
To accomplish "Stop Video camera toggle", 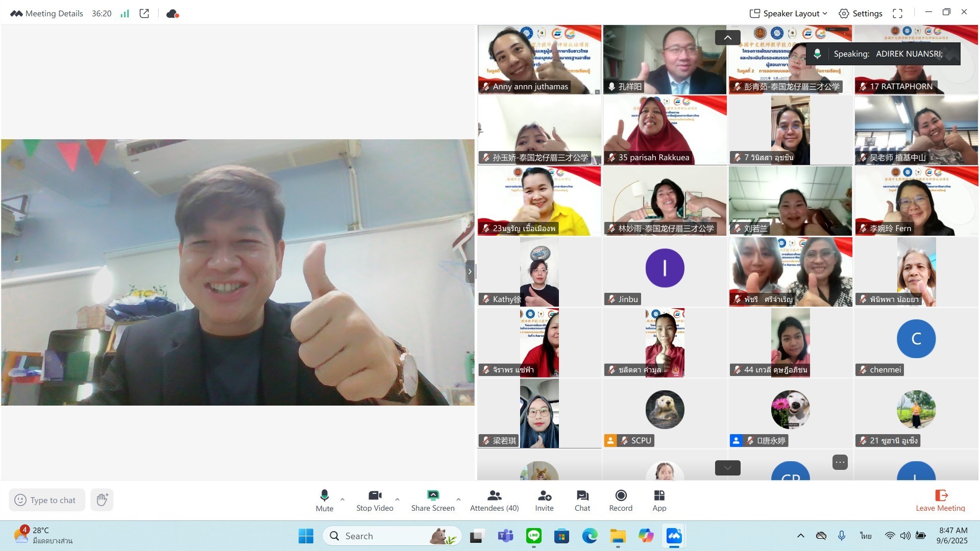I will pyautogui.click(x=375, y=500).
